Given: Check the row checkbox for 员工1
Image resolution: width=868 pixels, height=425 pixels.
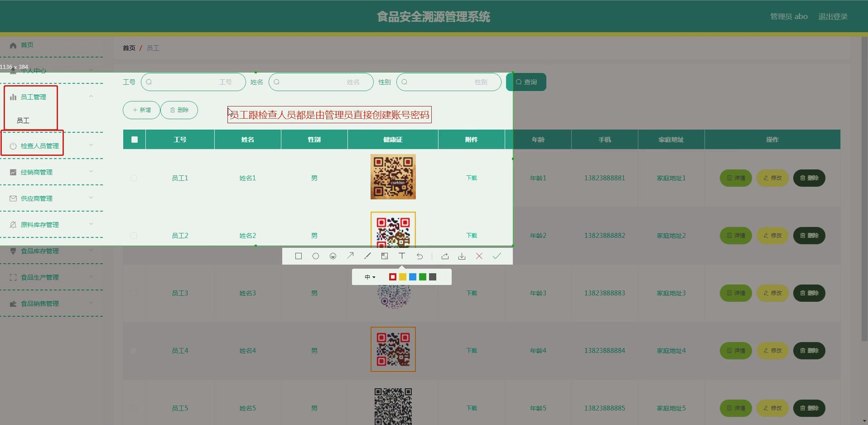Looking at the screenshot, I should [x=134, y=178].
